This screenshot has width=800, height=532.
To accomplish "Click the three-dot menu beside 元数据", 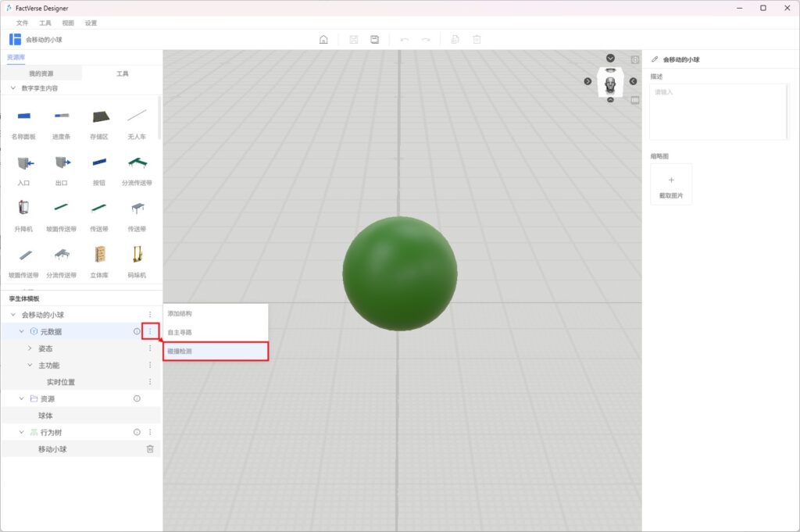I will coord(150,332).
